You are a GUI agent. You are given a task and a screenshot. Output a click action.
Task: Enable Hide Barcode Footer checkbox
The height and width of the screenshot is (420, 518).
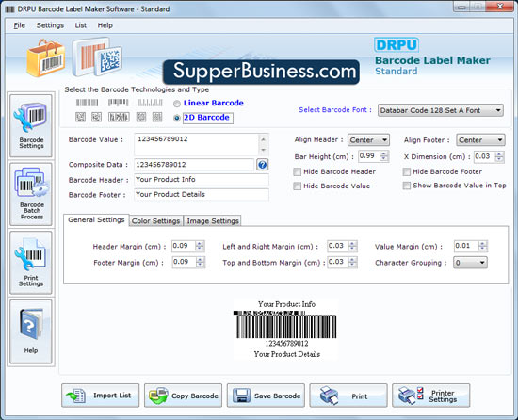coord(407,172)
